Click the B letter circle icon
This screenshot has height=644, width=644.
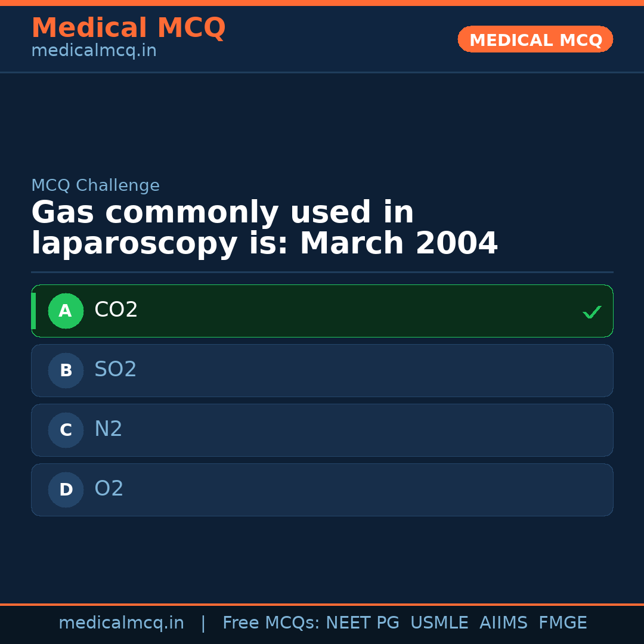(66, 370)
